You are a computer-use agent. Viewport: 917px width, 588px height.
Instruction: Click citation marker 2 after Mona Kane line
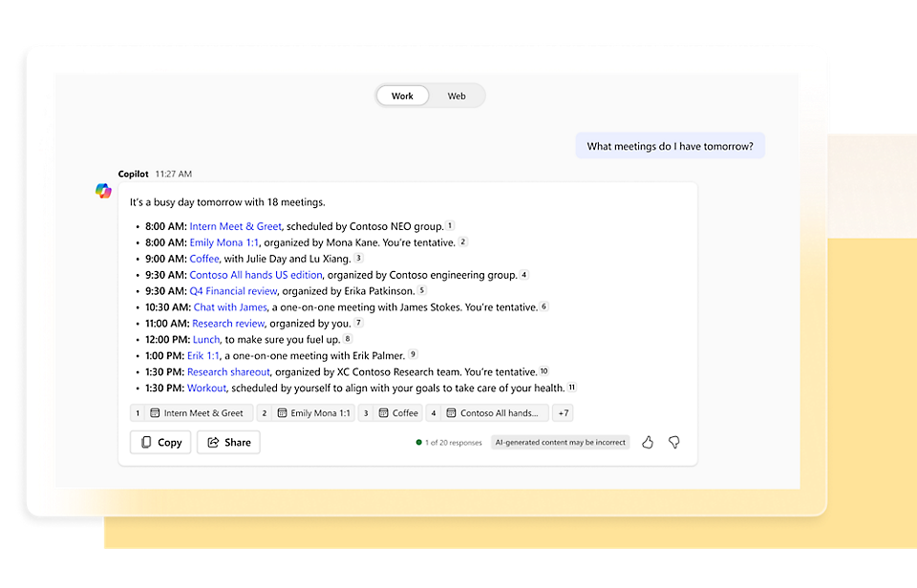(462, 241)
